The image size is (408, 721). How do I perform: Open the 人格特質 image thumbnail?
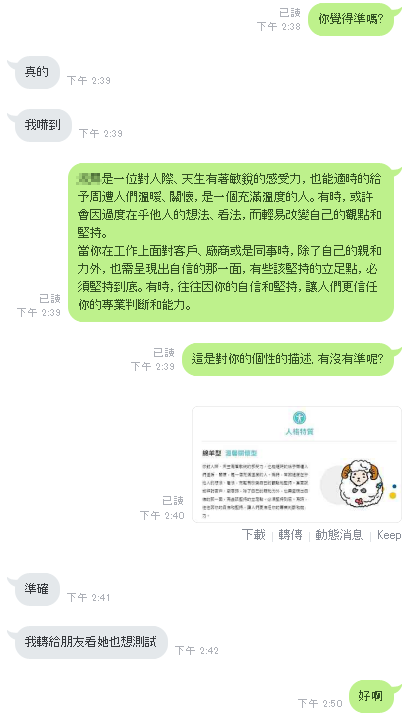point(297,464)
